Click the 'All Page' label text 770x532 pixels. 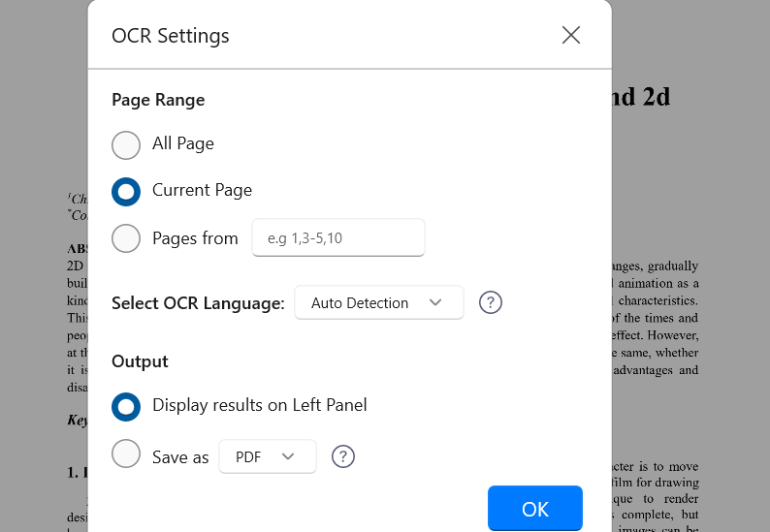pos(183,143)
